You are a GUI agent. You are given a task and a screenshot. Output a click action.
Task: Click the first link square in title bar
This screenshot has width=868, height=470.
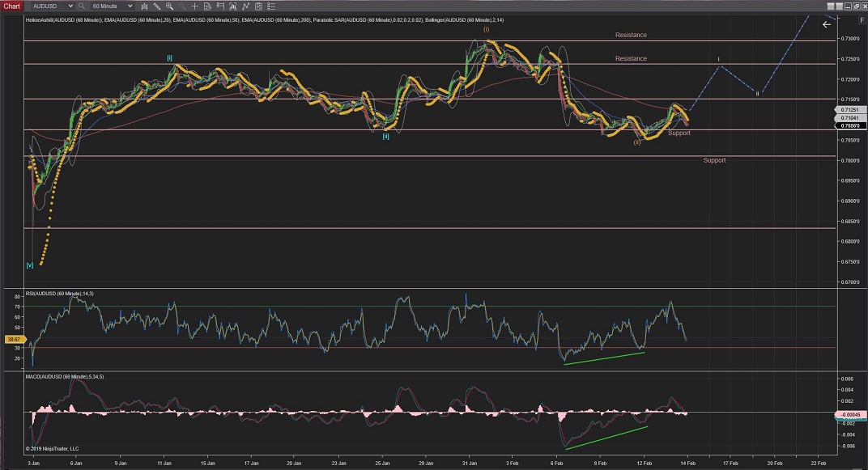click(831, 6)
